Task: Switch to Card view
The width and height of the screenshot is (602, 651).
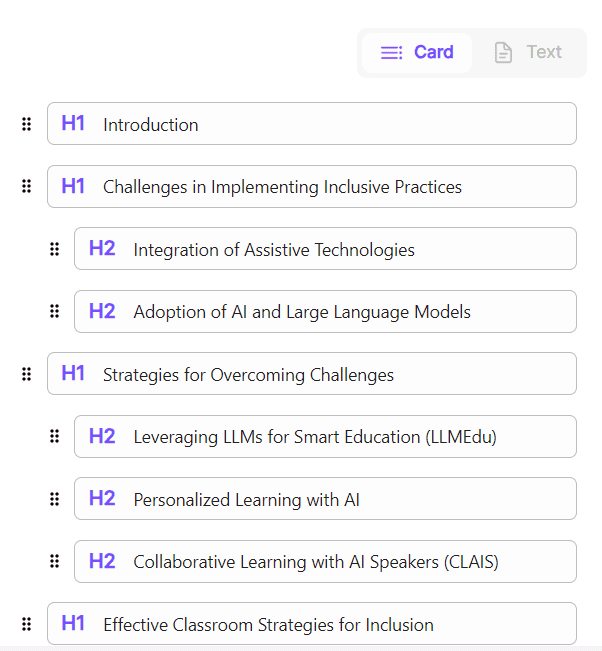Action: 417,52
